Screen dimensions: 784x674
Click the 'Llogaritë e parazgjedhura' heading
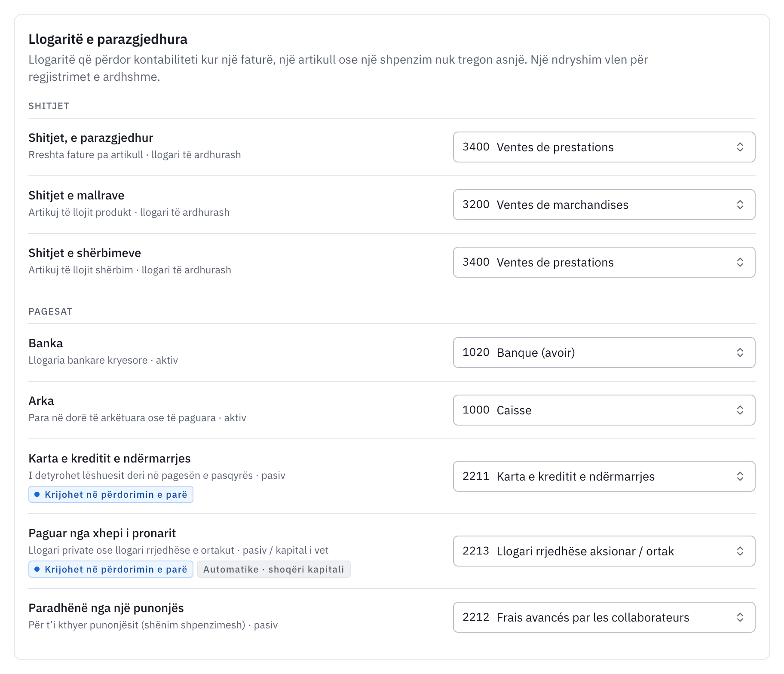pos(108,39)
